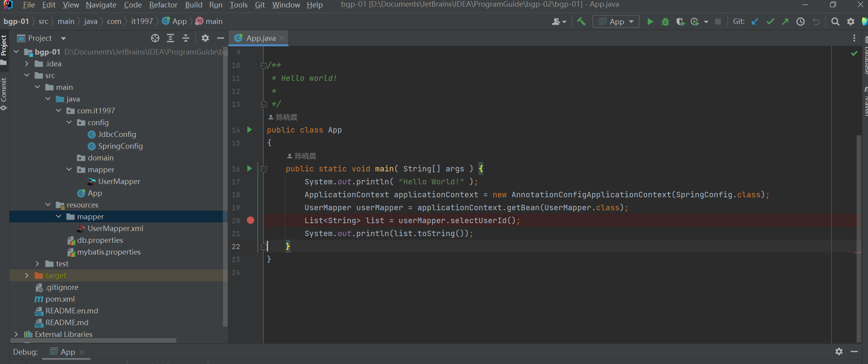Close the App.java editor tab
Viewport: 868px width, 364px height.
coord(282,38)
